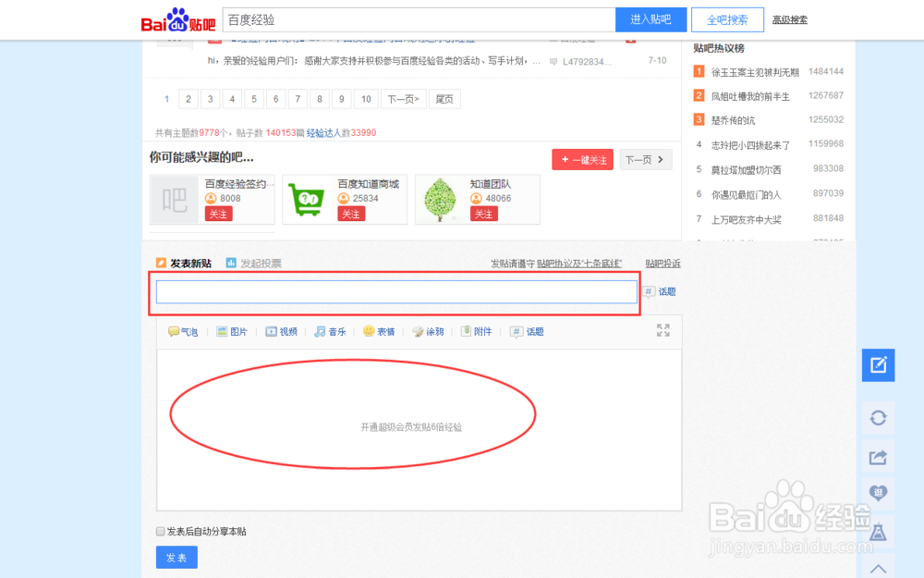Screen dimensions: 924x578
Task: Click the 进入贴吧 enter forum button
Action: tap(651, 19)
